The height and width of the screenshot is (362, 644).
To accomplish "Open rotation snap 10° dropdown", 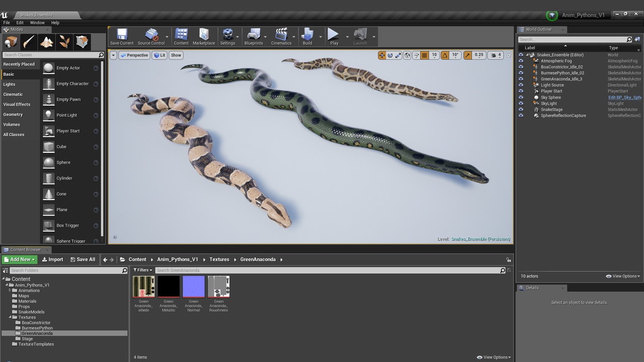I will click(455, 55).
